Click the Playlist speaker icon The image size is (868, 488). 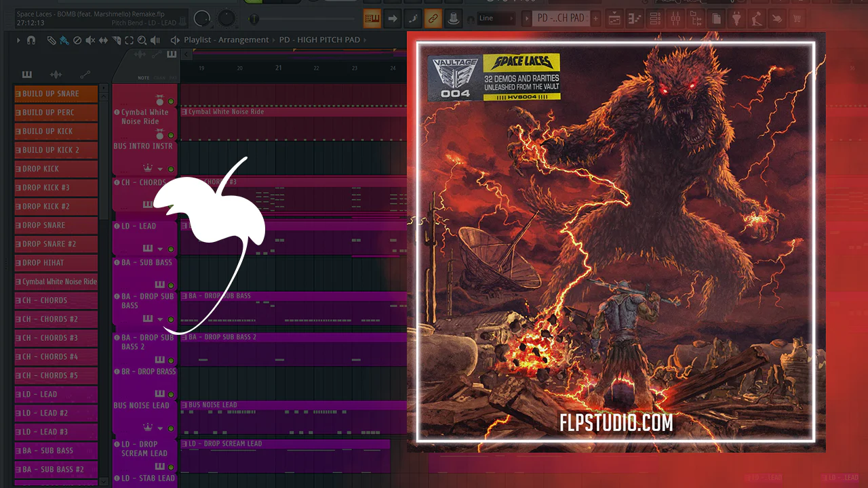(x=175, y=40)
